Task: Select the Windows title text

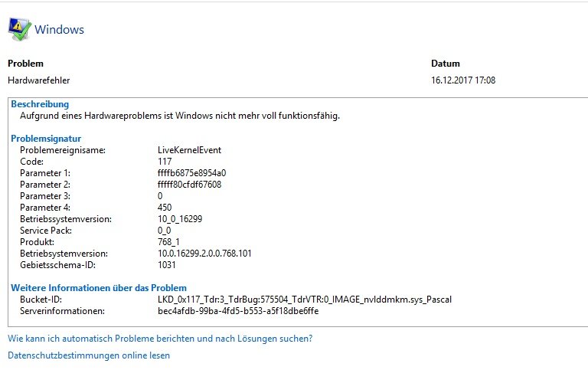Action: [59, 30]
